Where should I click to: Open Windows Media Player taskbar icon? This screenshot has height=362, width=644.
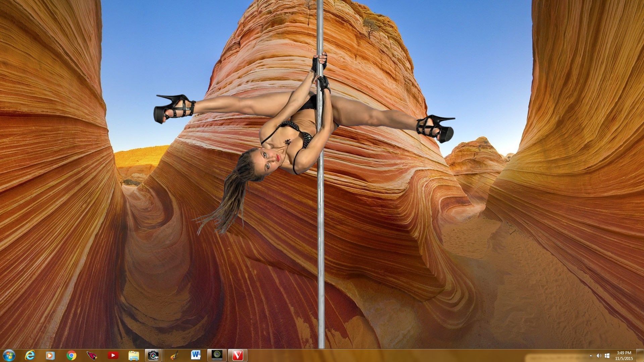[50, 355]
